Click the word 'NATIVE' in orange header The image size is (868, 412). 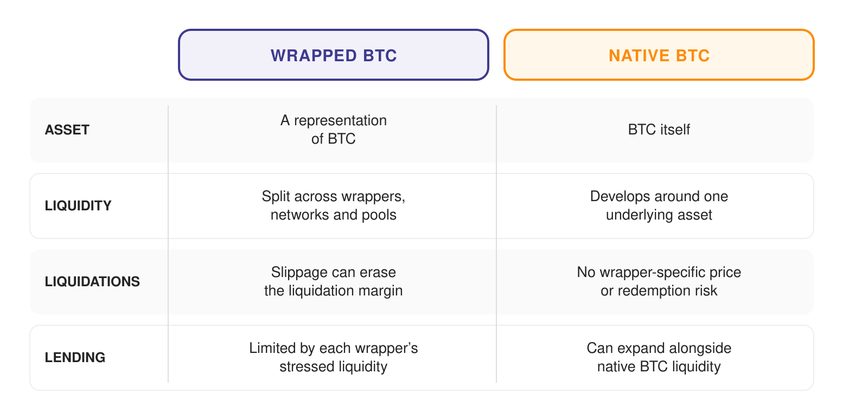(640, 55)
